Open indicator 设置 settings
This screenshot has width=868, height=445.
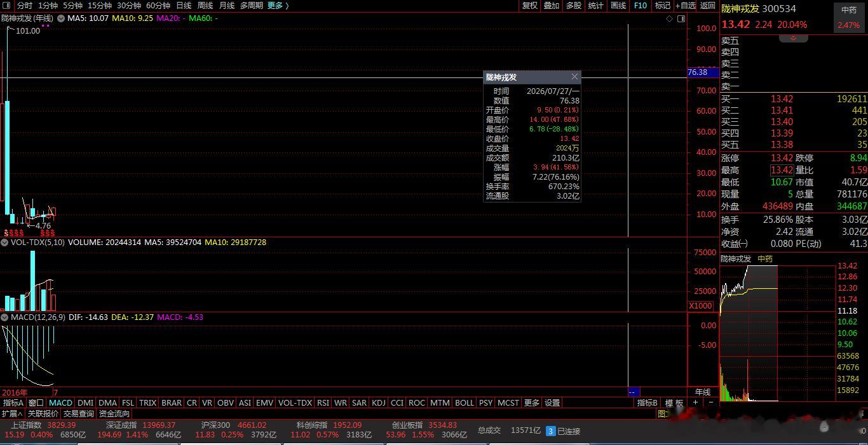click(553, 403)
